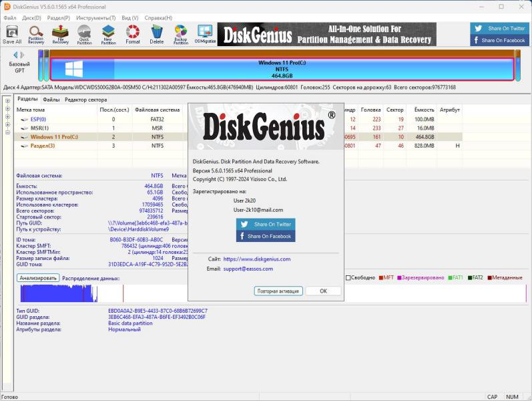Expand the topmost plus node in the left tree

[x=7, y=101]
